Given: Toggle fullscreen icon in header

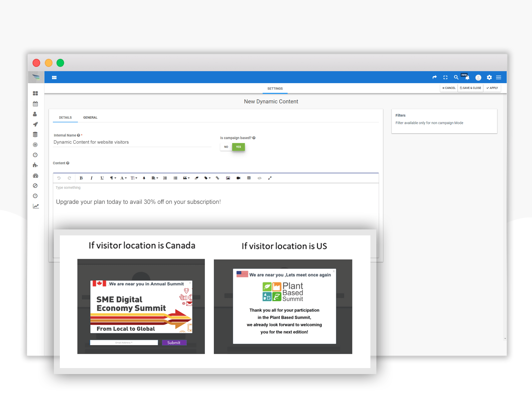Looking at the screenshot, I should pos(446,77).
